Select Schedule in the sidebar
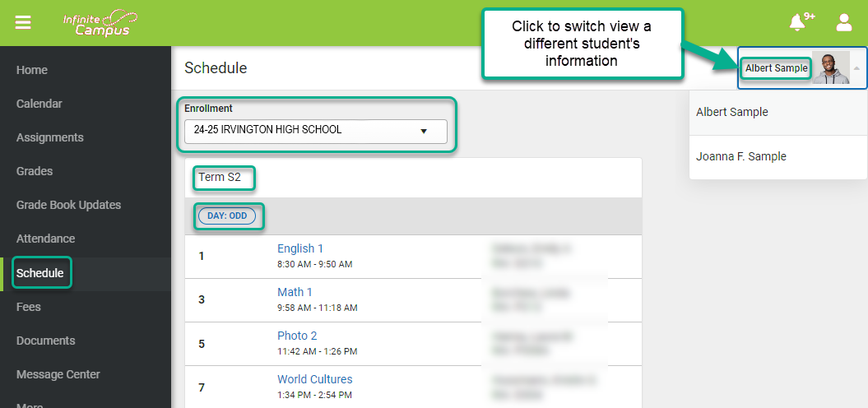Viewport: 868px width, 408px height. (39, 273)
